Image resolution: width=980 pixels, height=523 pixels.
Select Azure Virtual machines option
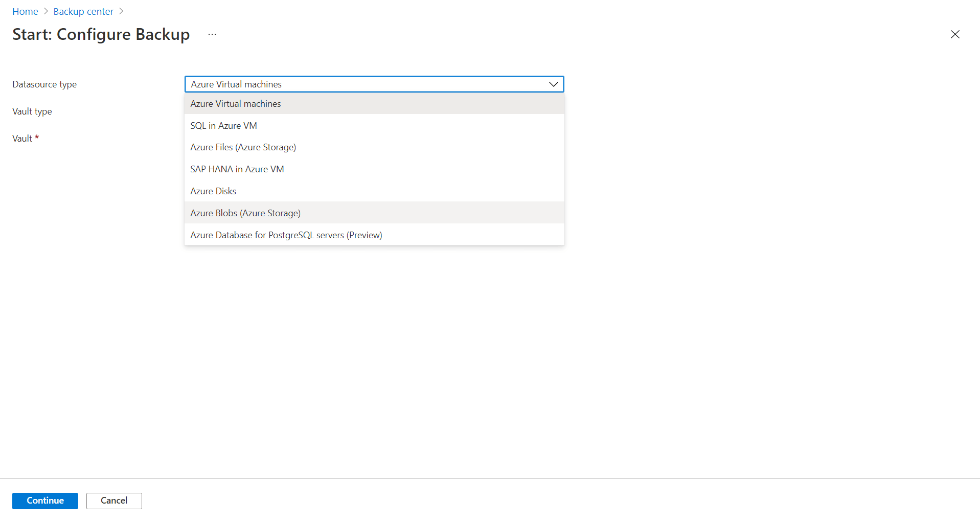point(236,104)
